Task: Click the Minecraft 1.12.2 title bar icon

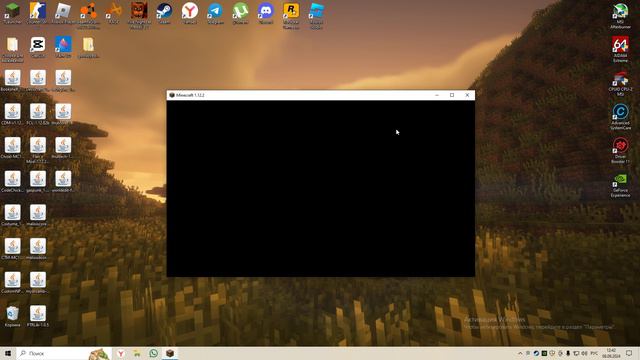Action: click(x=172, y=95)
